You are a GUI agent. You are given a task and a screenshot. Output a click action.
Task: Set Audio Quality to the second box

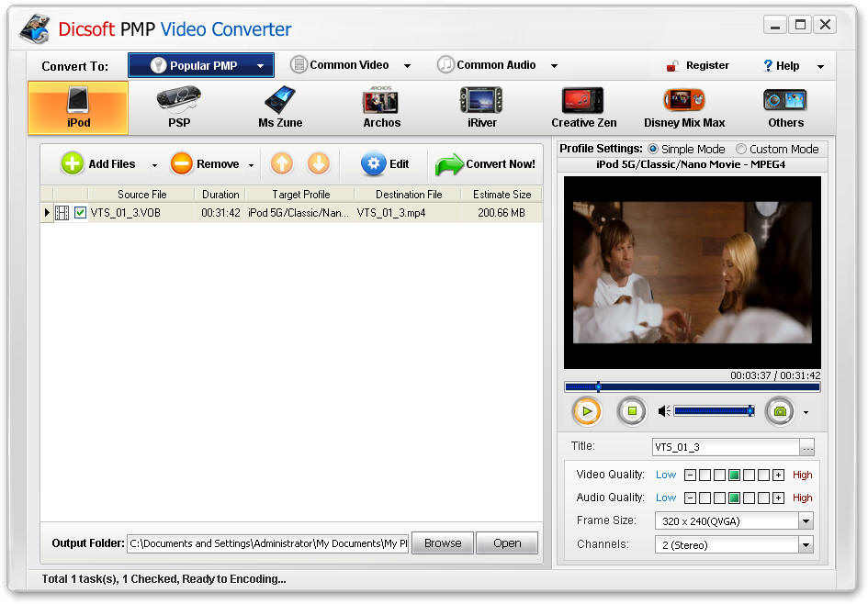click(719, 498)
